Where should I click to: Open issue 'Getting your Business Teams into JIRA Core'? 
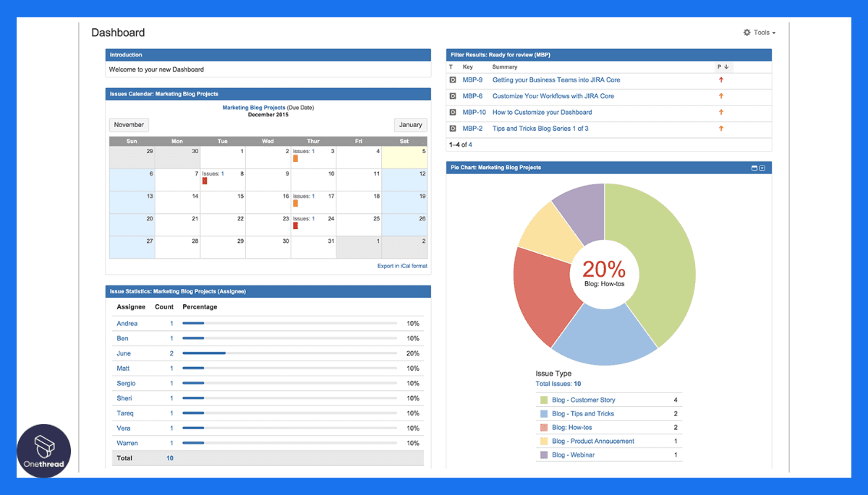[x=556, y=79]
